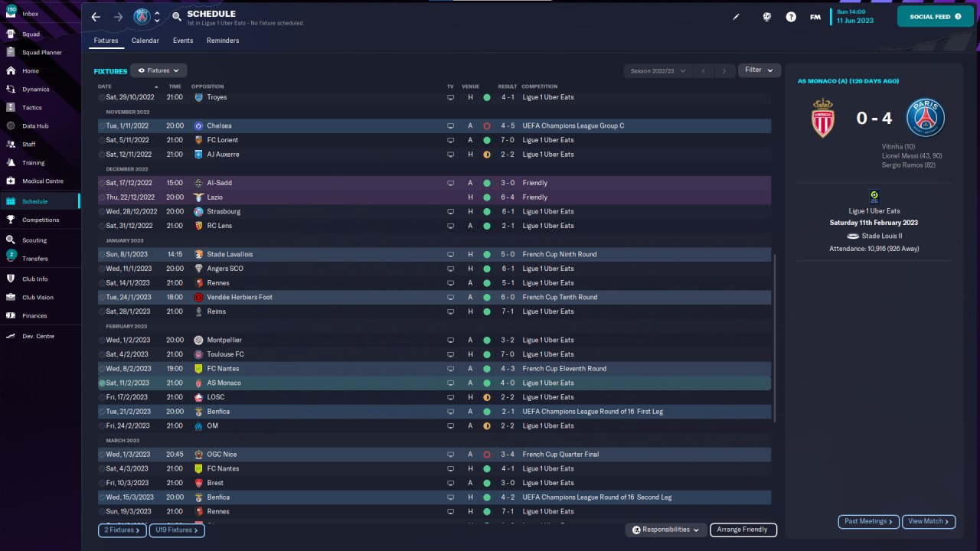Image resolution: width=980 pixels, height=551 pixels.
Task: Click the question mark help icon
Action: click(791, 17)
